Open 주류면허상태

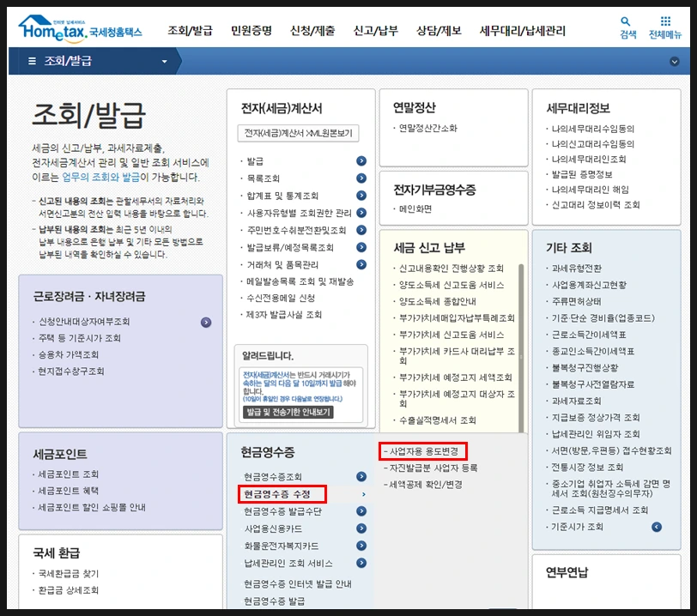tap(576, 301)
